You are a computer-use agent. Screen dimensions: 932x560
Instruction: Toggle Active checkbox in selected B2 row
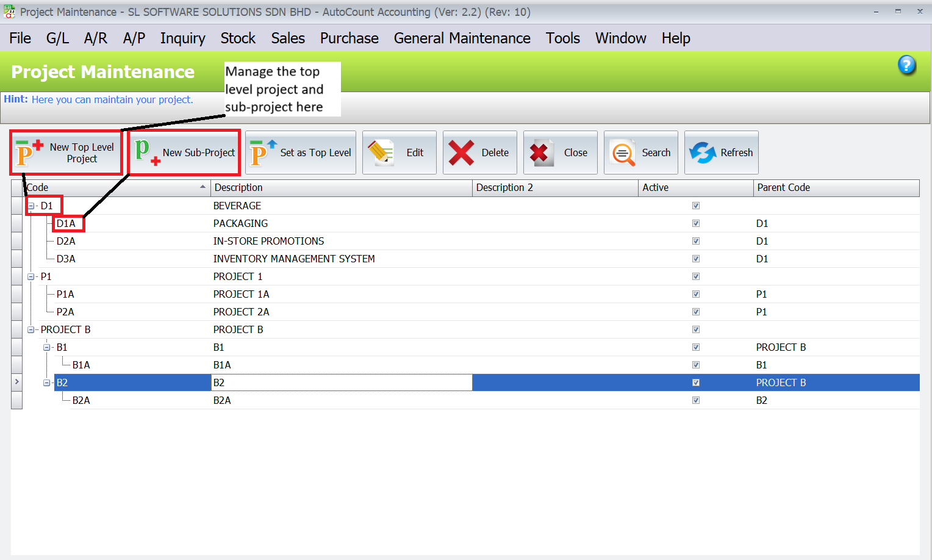(x=696, y=382)
